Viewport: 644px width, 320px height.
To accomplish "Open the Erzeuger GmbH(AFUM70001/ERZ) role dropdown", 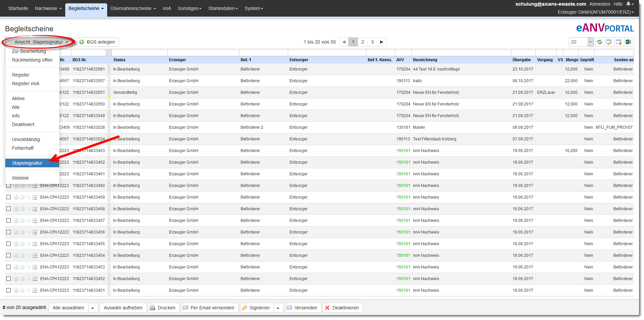I will coord(595,12).
